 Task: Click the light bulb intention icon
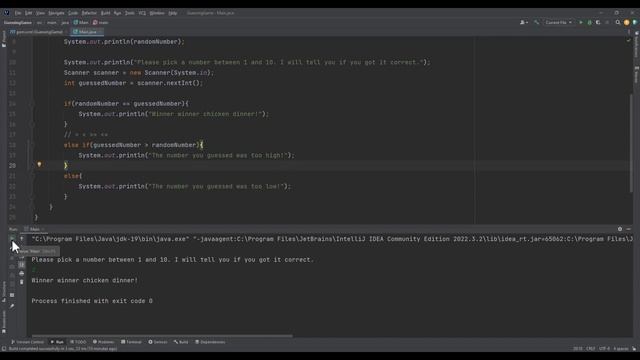[x=39, y=164]
